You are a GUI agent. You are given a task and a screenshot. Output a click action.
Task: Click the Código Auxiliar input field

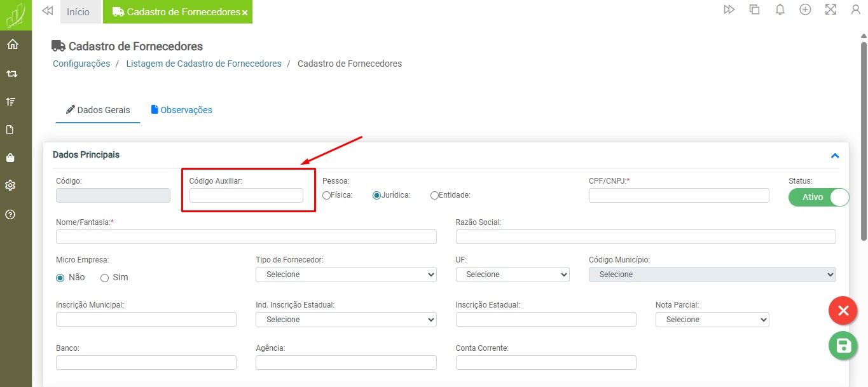click(x=246, y=196)
